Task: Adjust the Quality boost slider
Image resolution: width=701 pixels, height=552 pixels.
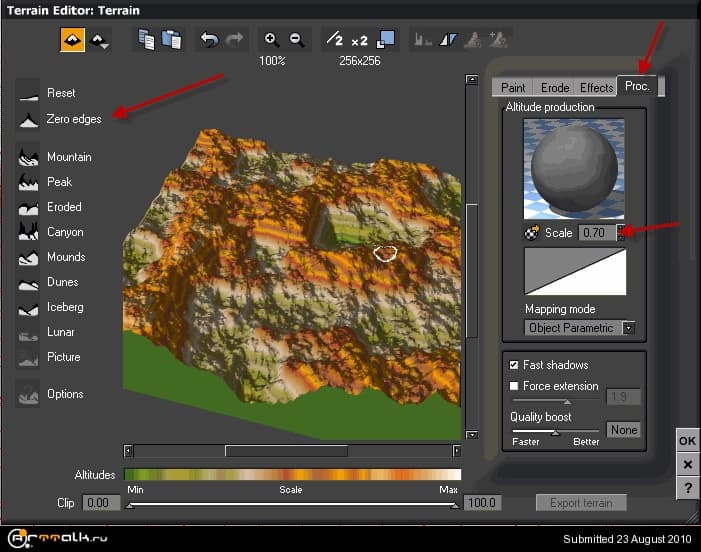Action: tap(555, 432)
